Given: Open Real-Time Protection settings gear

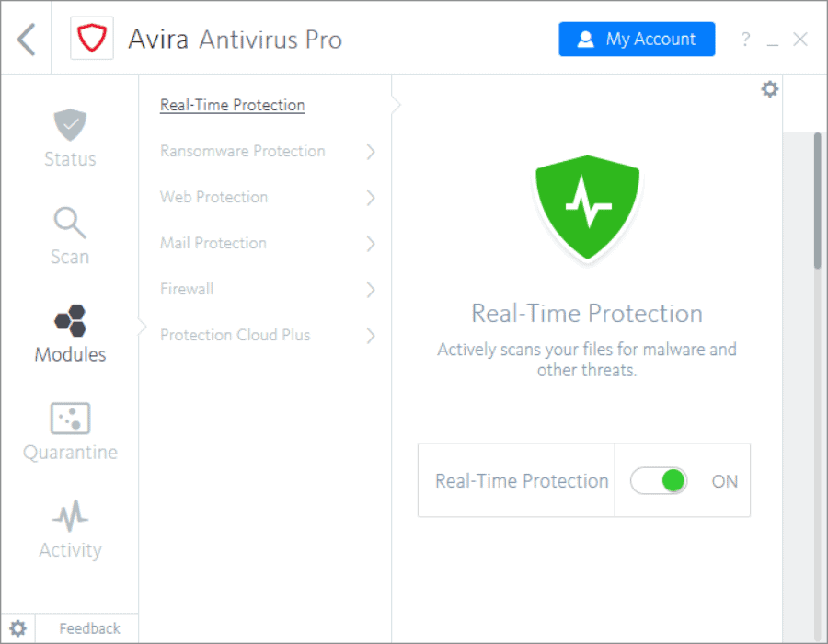Looking at the screenshot, I should (x=769, y=88).
